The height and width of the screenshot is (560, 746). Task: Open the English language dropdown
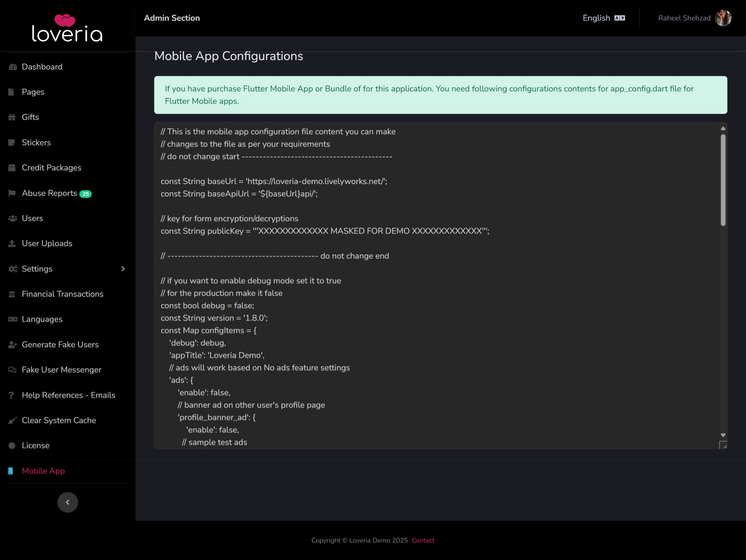(604, 18)
